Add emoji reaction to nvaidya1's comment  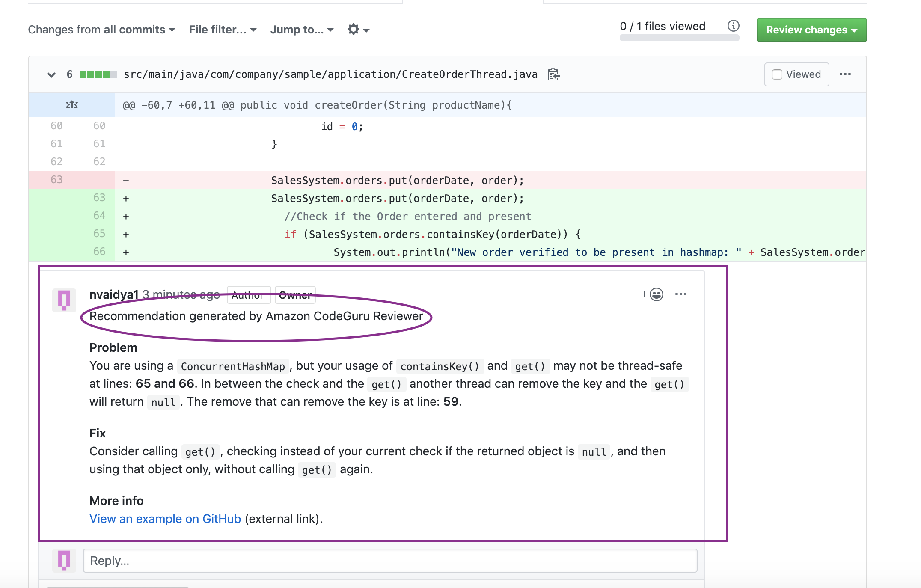tap(652, 294)
